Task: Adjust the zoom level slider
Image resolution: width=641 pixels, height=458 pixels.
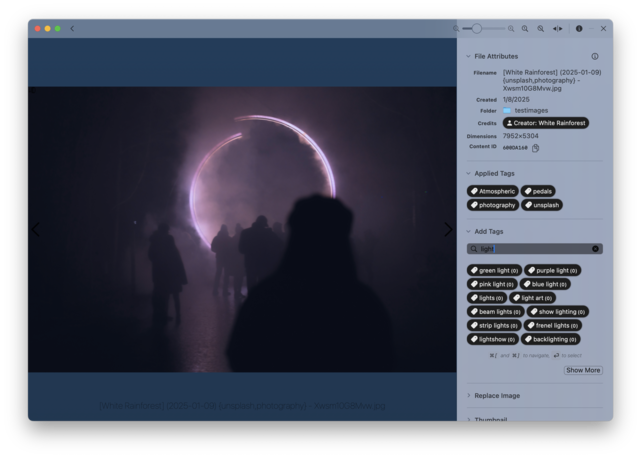Action: point(484,29)
